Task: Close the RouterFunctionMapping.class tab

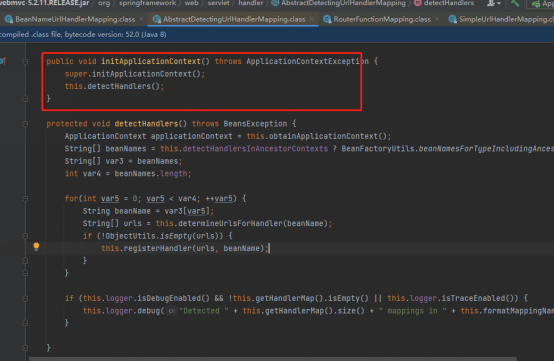Action: pos(437,19)
